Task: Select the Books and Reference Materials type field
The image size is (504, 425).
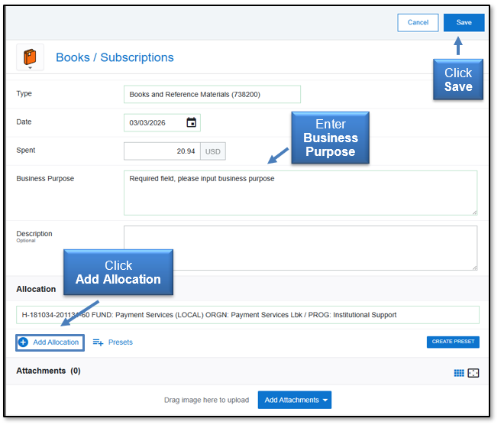Action: [x=212, y=95]
